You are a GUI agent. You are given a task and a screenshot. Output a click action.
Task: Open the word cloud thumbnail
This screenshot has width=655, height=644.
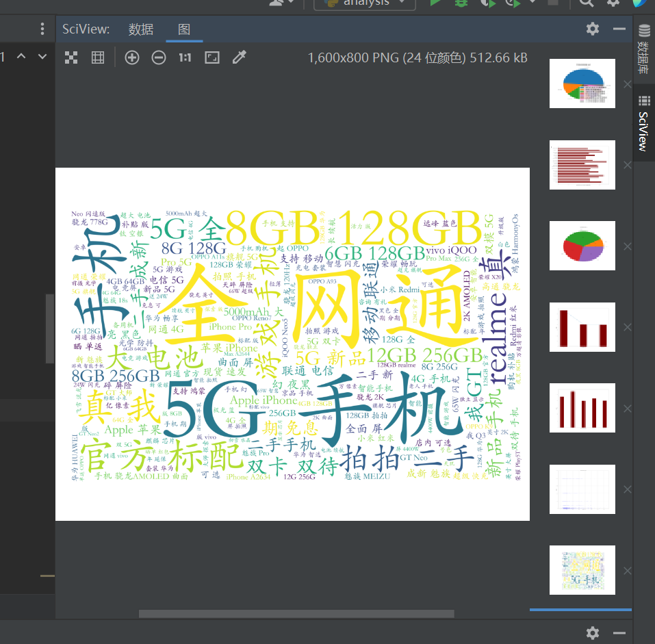[582, 570]
